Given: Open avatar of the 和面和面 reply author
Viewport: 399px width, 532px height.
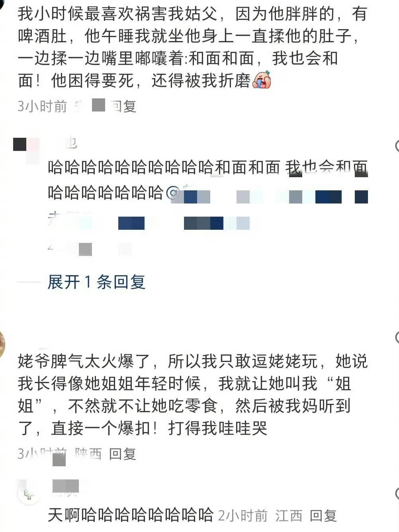Looking at the screenshot, I should click(x=26, y=150).
